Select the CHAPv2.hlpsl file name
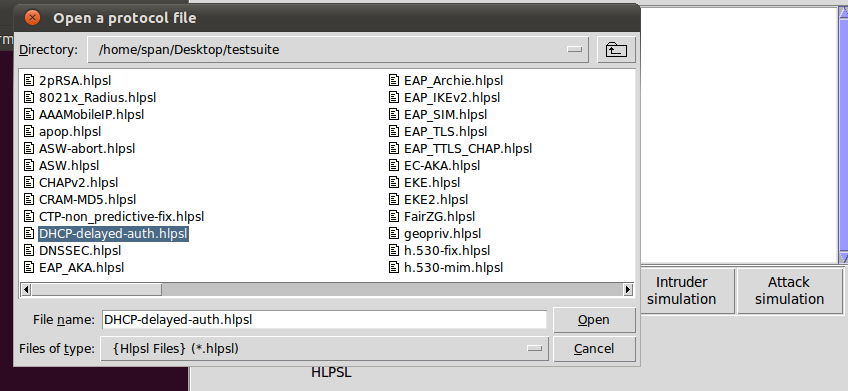The image size is (848, 391). click(x=78, y=183)
